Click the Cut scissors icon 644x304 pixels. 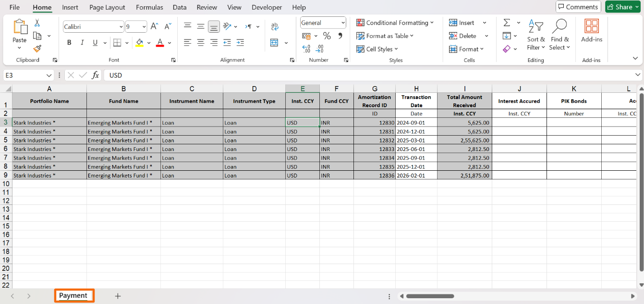(x=37, y=23)
